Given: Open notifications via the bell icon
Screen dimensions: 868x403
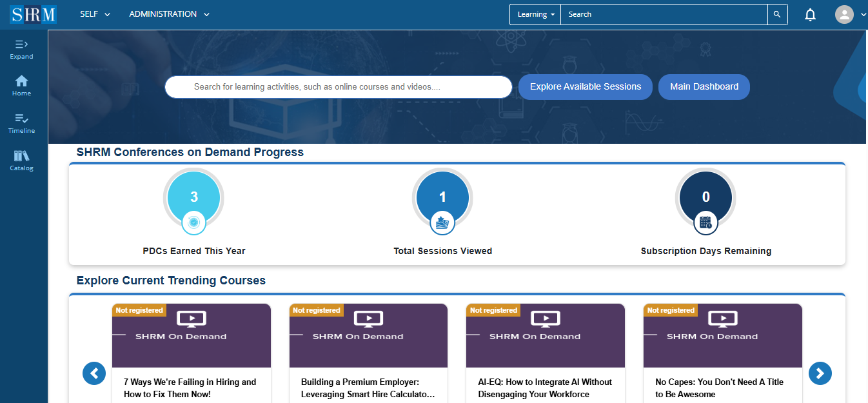Looking at the screenshot, I should point(811,14).
